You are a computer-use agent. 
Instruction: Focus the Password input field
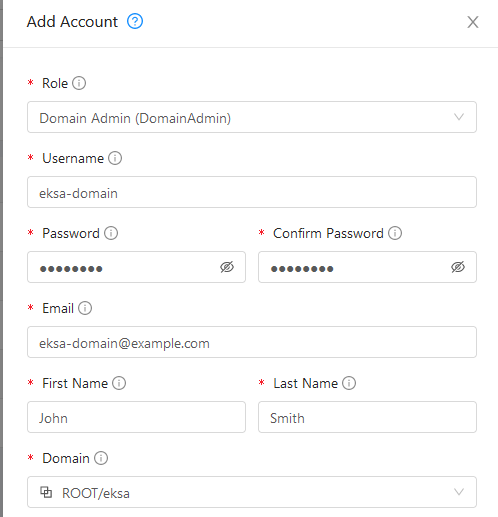click(136, 267)
